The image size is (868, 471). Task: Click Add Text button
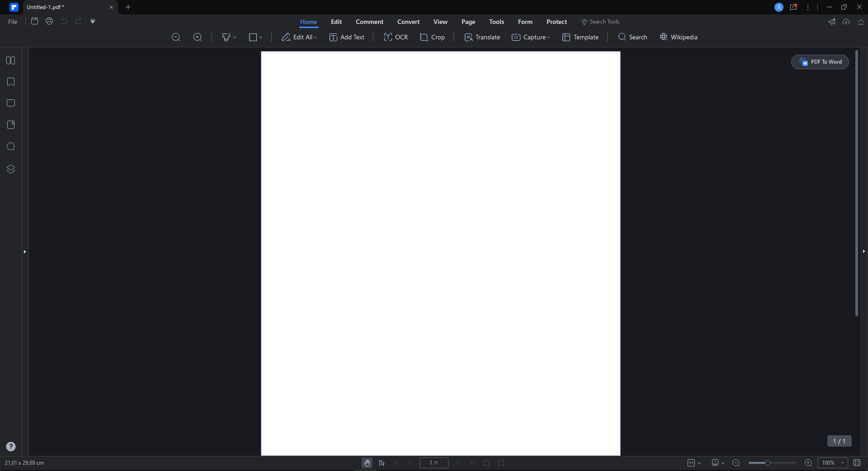click(347, 37)
